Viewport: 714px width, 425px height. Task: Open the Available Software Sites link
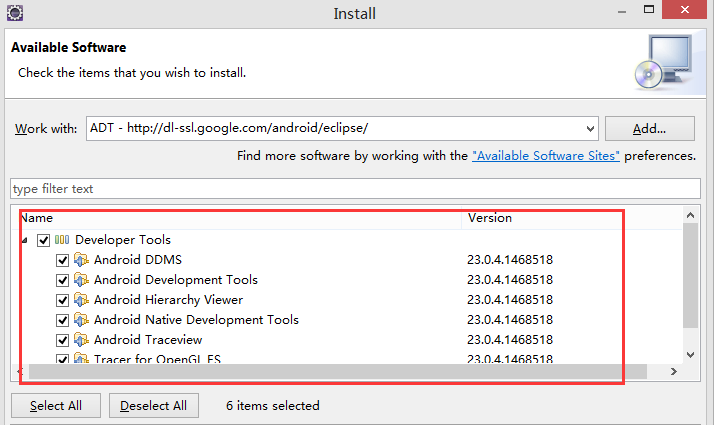click(x=546, y=156)
